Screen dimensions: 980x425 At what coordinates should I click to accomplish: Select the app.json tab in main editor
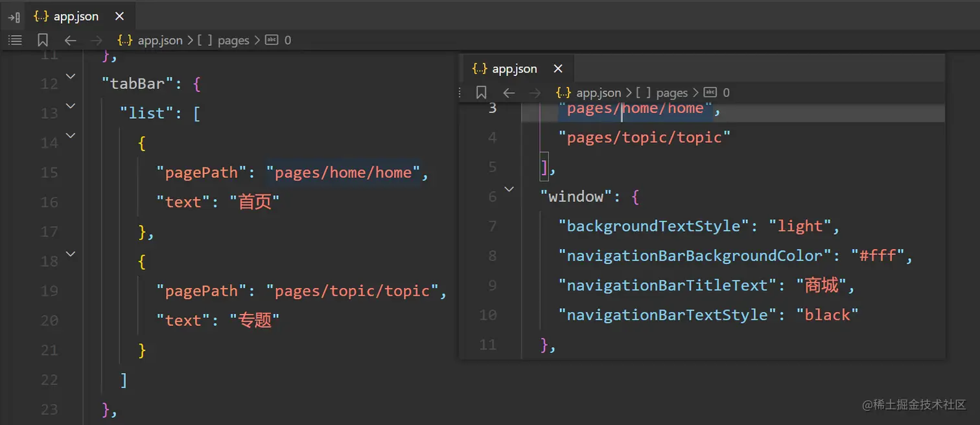66,17
